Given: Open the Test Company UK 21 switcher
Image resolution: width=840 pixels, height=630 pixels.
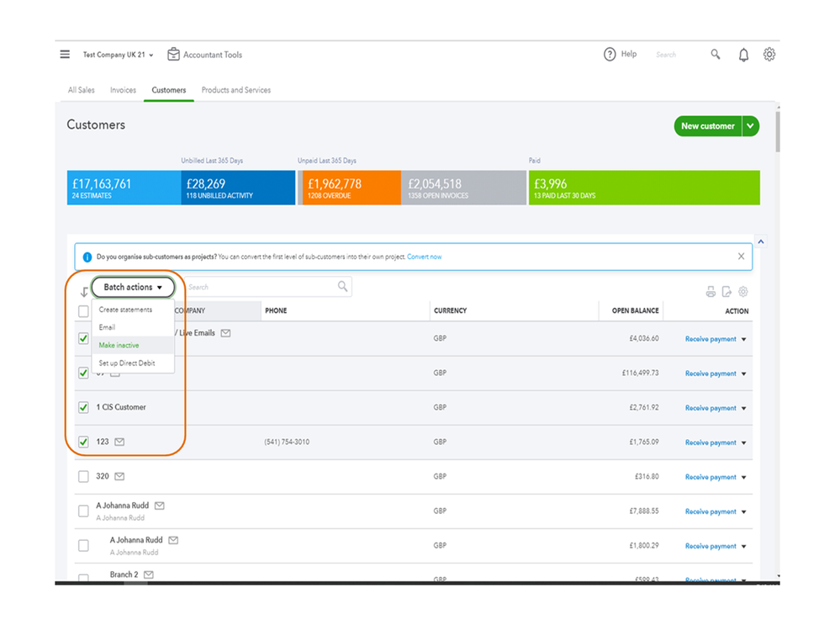Looking at the screenshot, I should [118, 55].
